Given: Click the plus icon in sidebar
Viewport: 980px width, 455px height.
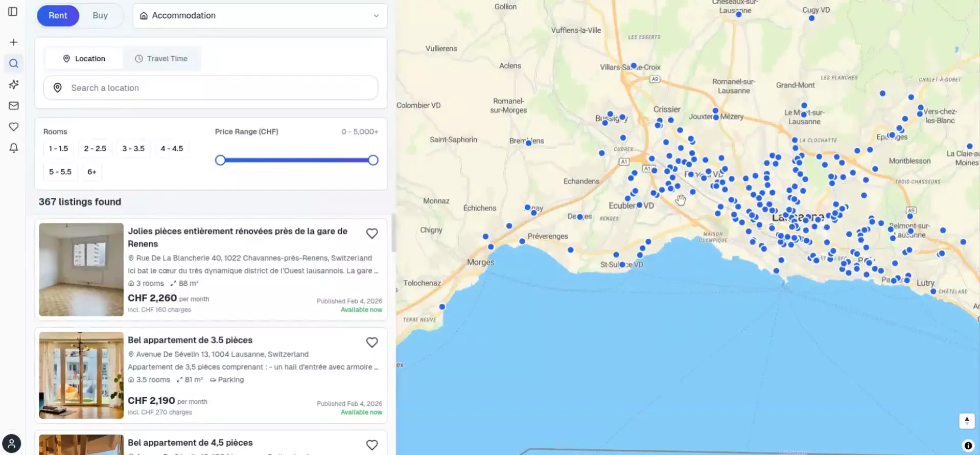Looking at the screenshot, I should pyautogui.click(x=14, y=42).
